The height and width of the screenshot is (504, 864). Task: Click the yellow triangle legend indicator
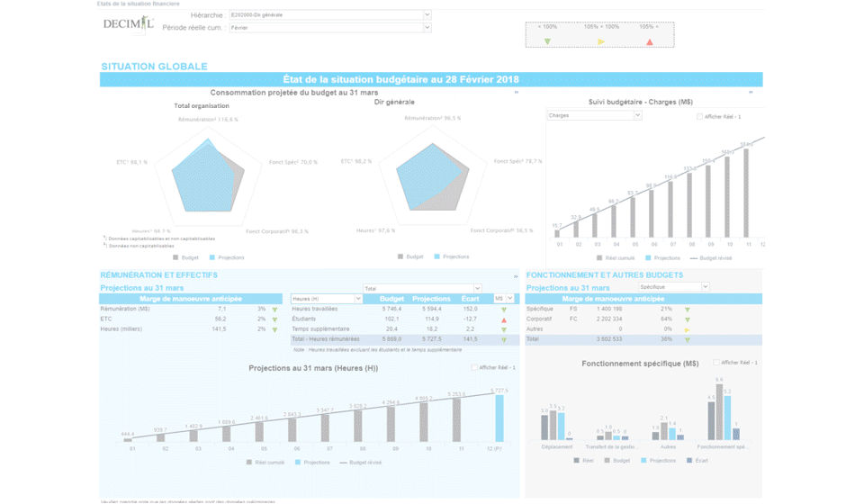coord(601,42)
